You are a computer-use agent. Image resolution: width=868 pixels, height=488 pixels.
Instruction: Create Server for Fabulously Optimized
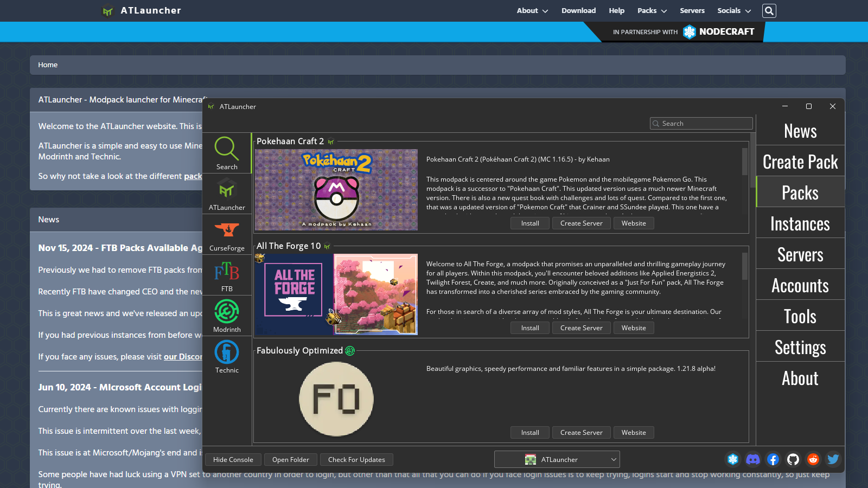click(x=581, y=433)
